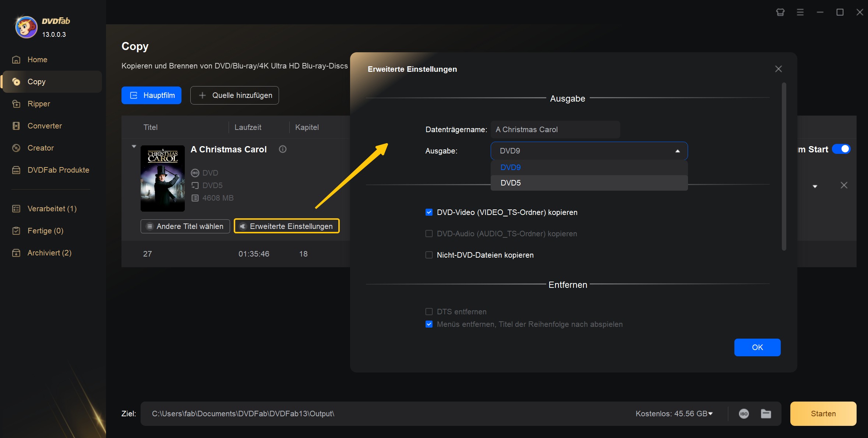
Task: Close the Erweiterte Einstellungen dialog
Action: [779, 69]
